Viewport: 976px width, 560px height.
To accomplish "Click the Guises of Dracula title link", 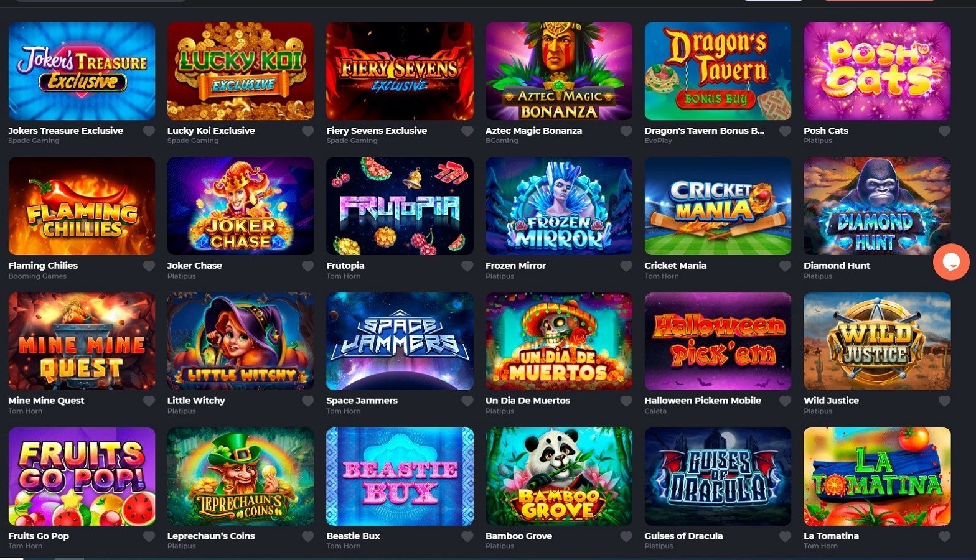I will 683,536.
